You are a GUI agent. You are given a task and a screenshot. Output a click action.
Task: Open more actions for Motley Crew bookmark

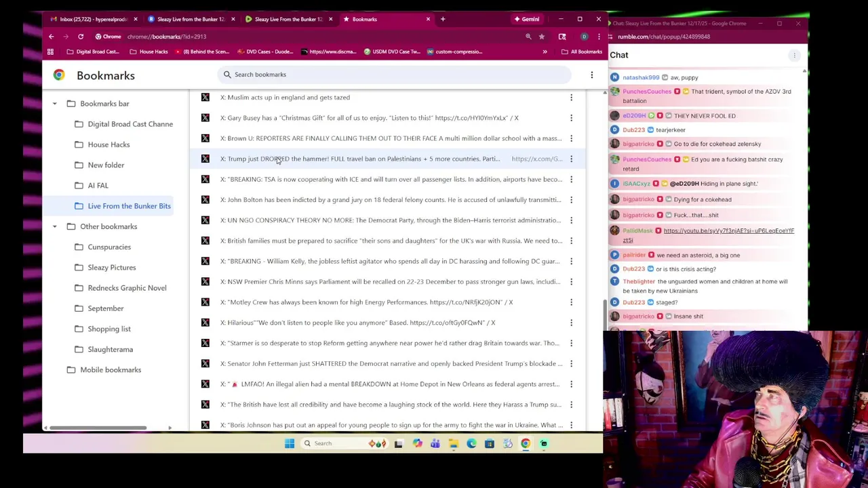pyautogui.click(x=571, y=302)
